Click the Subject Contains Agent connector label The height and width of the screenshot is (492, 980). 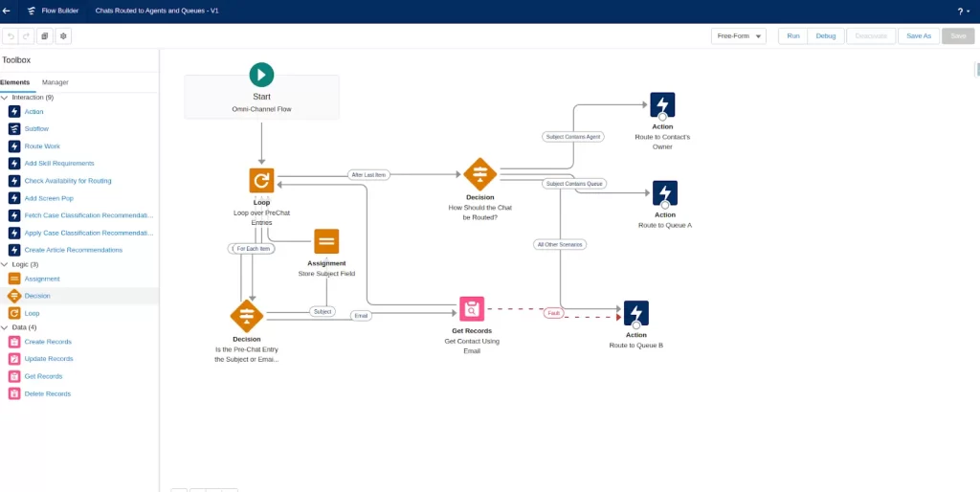573,136
